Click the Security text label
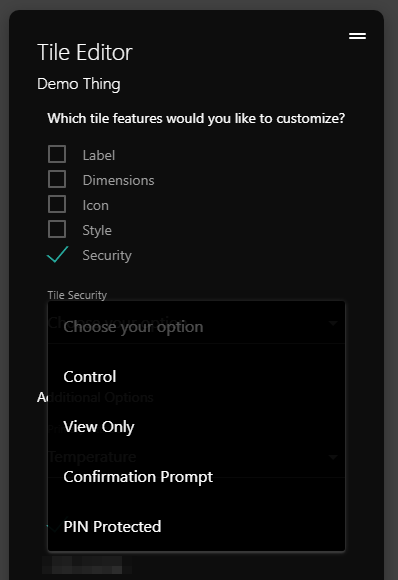This screenshot has width=398, height=580. (x=107, y=256)
